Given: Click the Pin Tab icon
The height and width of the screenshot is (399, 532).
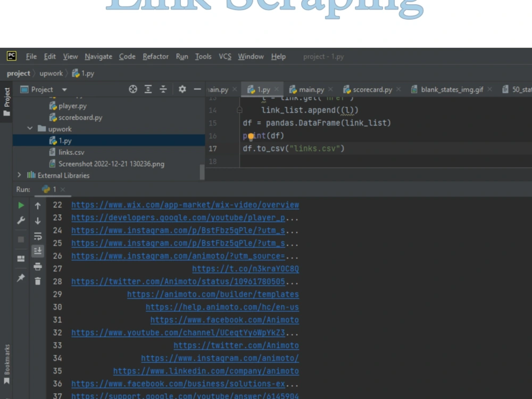Looking at the screenshot, I should click(x=21, y=278).
